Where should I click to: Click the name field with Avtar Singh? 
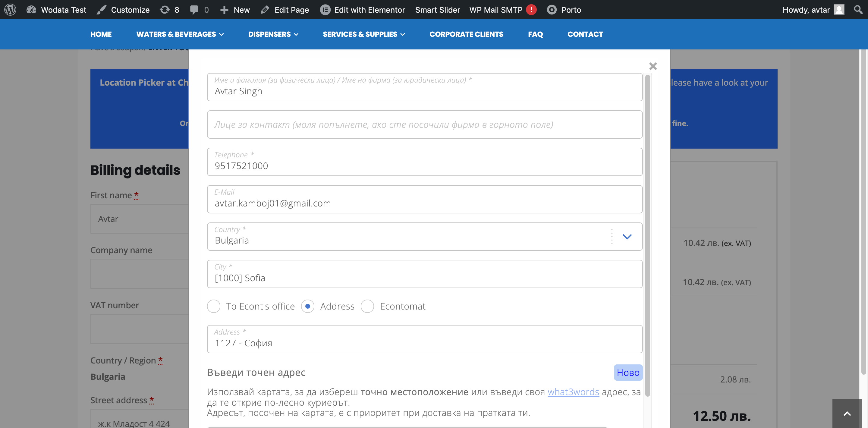[x=425, y=87]
